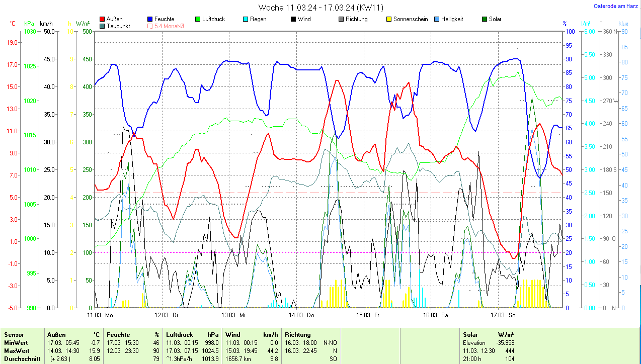Screen dimensions: 641x364
Task: Click the Luftdruck column header in table
Action: 180,334
